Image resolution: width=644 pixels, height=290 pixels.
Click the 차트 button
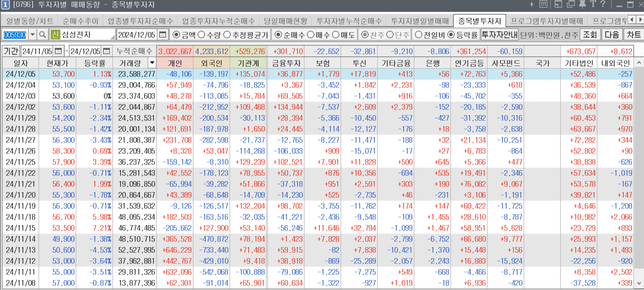633,35
